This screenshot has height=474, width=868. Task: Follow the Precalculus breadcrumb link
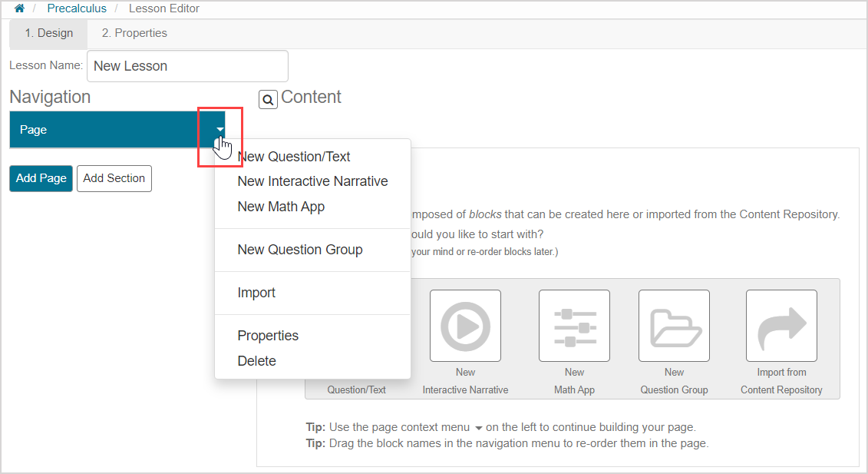click(x=77, y=8)
